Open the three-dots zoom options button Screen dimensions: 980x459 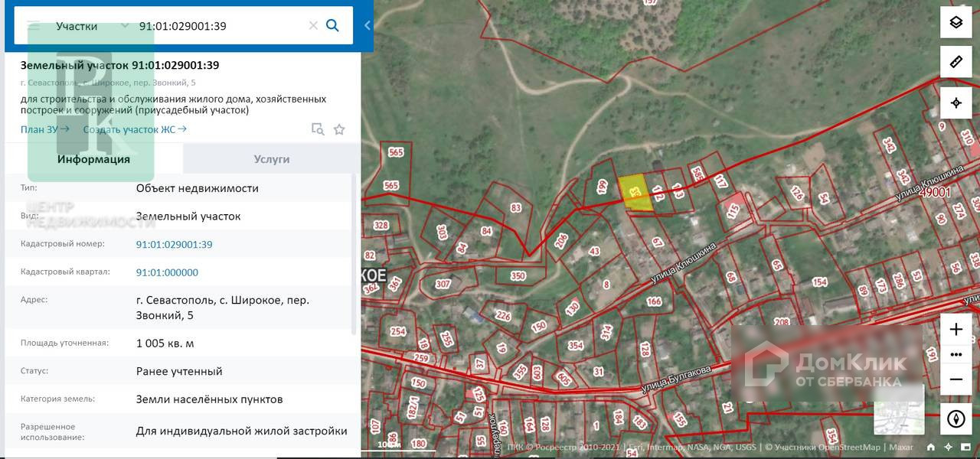coord(956,354)
